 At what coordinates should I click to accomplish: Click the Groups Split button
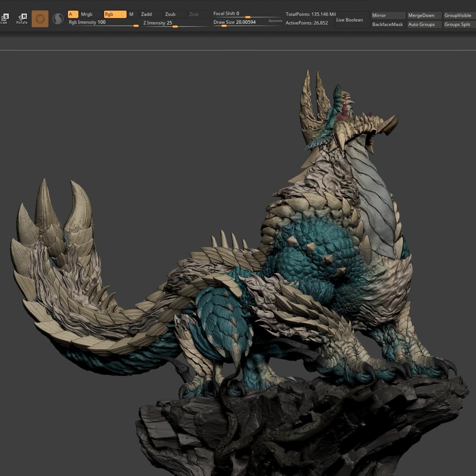(x=459, y=24)
